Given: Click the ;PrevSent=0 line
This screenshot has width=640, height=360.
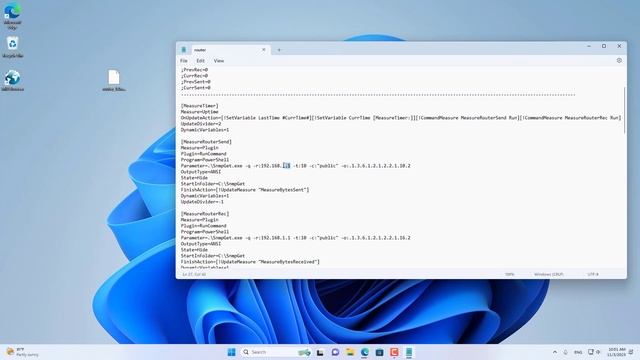Looking at the screenshot, I should coord(196,82).
